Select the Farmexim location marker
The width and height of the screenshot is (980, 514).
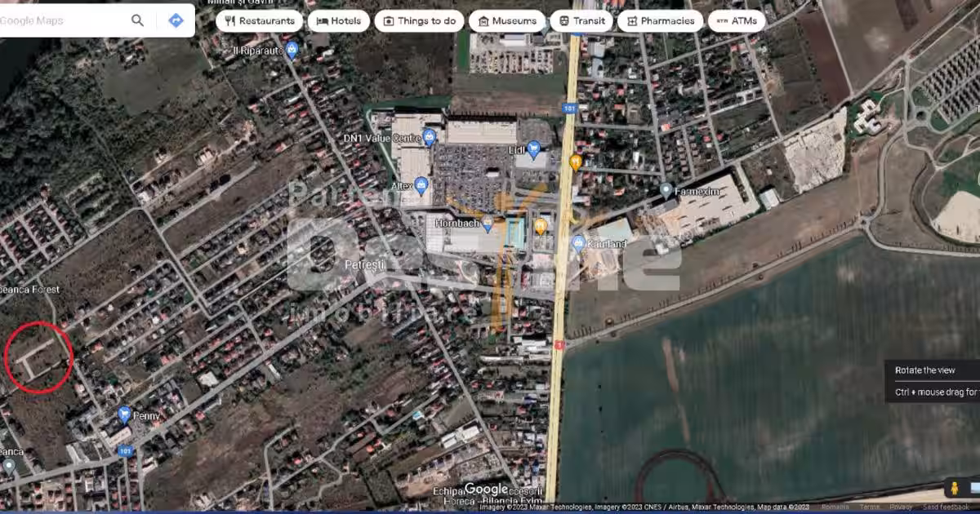(666, 190)
